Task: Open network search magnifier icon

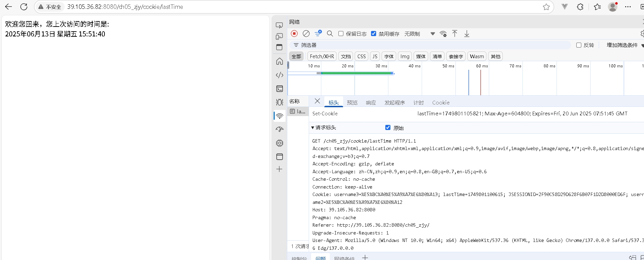Action: click(330, 33)
